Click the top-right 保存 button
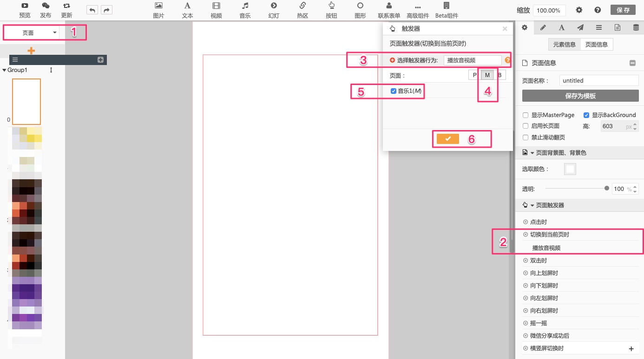Screen dimensions: 644x359 pos(623,10)
